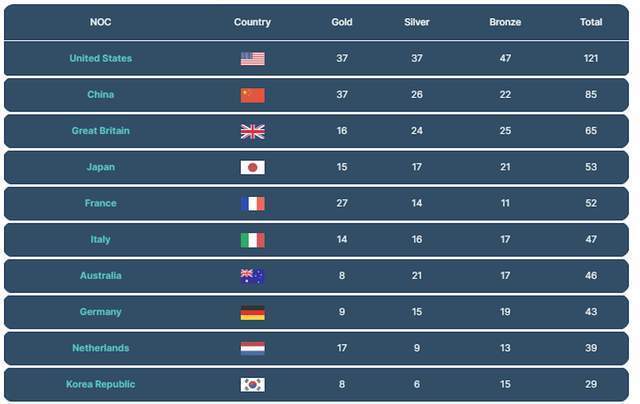Sort by the Silver column header
The width and height of the screenshot is (640, 404).
pyautogui.click(x=417, y=22)
